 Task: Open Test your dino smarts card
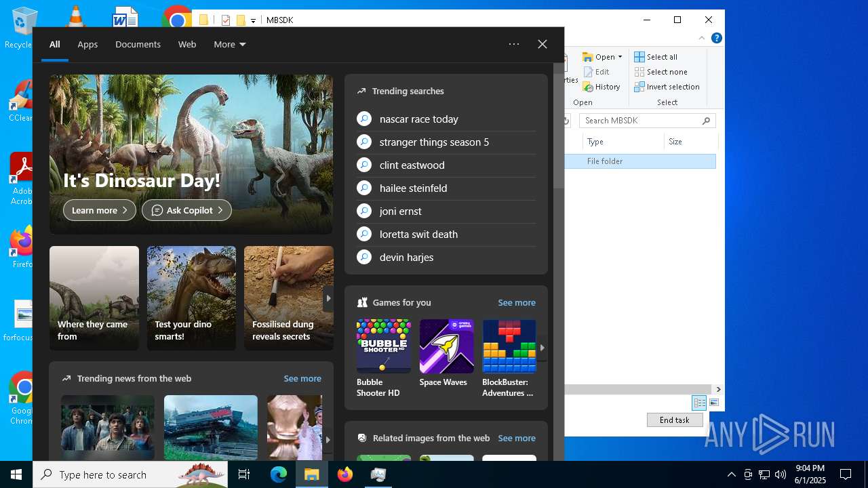[191, 298]
